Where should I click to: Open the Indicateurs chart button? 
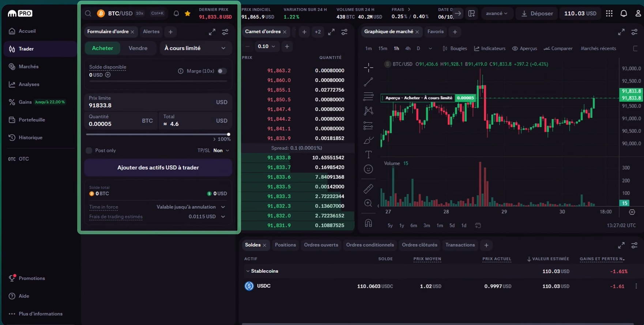point(490,49)
